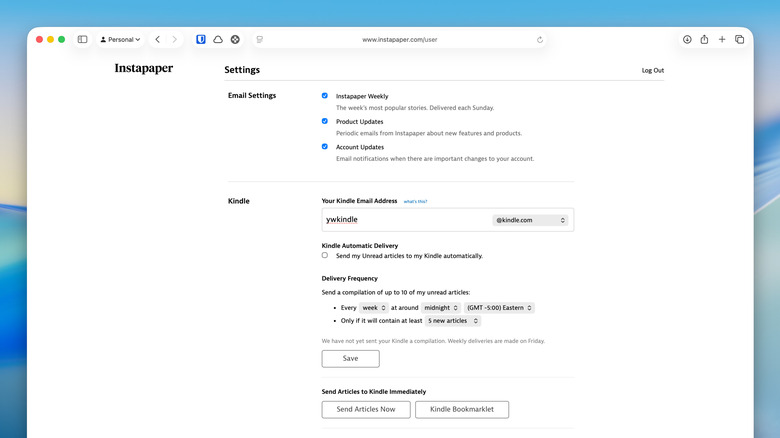Viewport: 780px width, 438px height.
Task: Toggle the Safari sidebar icon
Action: click(82, 40)
